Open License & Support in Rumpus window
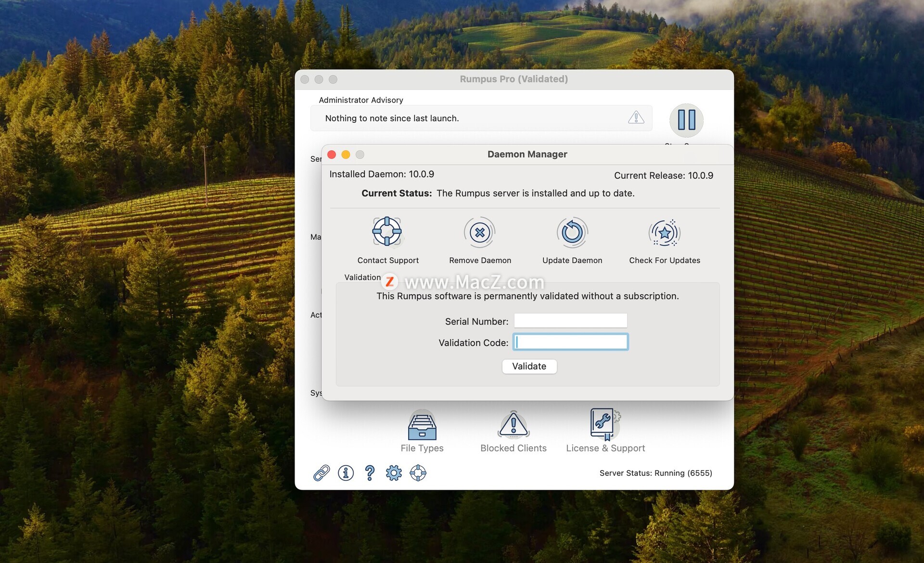Image resolution: width=924 pixels, height=563 pixels. click(x=605, y=431)
